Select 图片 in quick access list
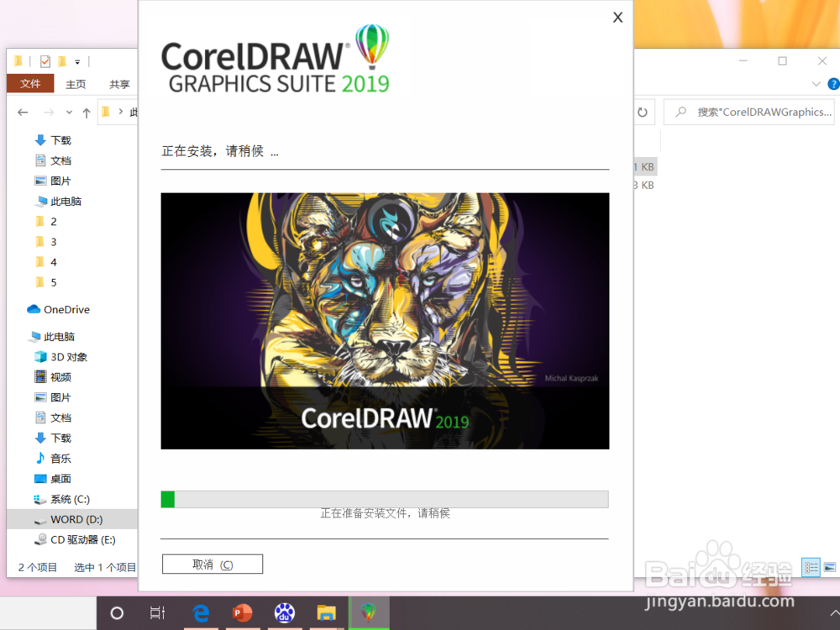 click(x=52, y=181)
